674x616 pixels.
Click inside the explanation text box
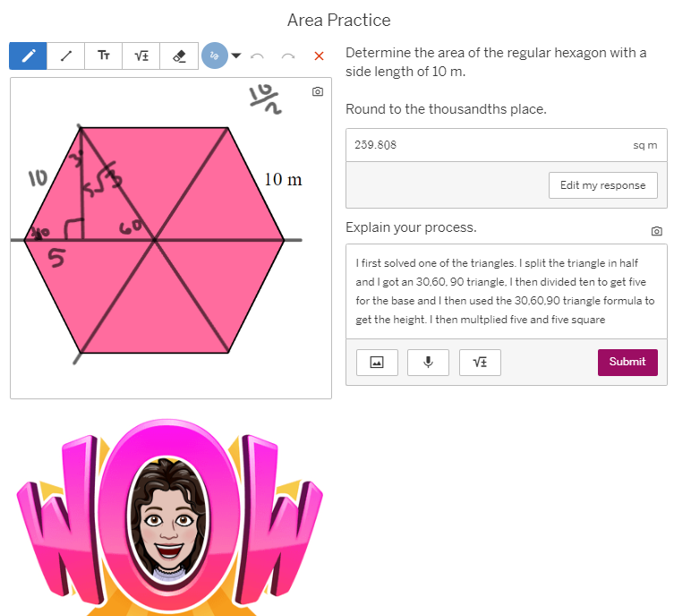click(507, 292)
